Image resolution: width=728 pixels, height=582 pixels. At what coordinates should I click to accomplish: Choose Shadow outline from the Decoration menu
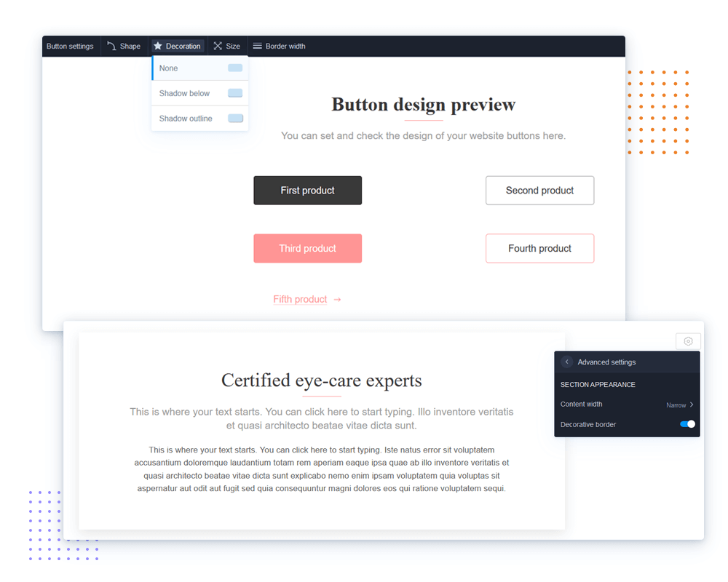pos(186,119)
